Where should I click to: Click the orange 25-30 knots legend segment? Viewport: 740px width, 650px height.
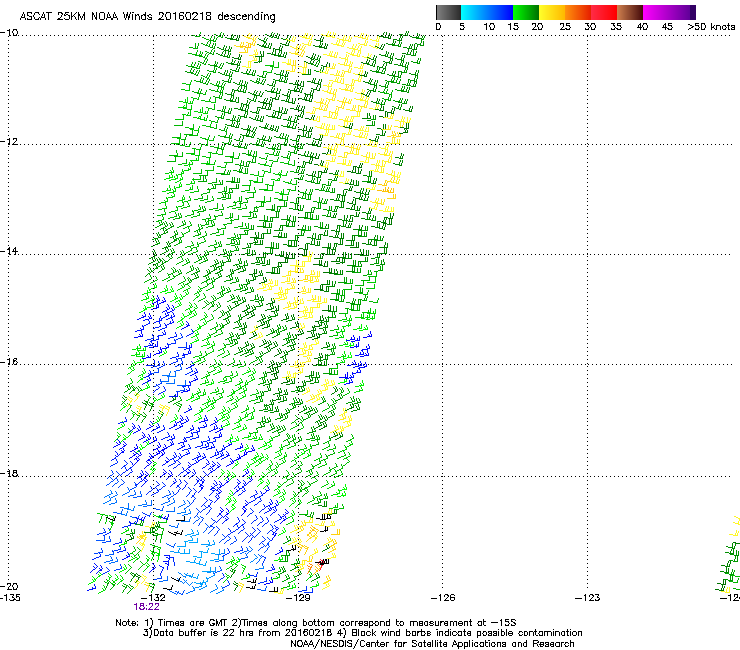[x=578, y=12]
